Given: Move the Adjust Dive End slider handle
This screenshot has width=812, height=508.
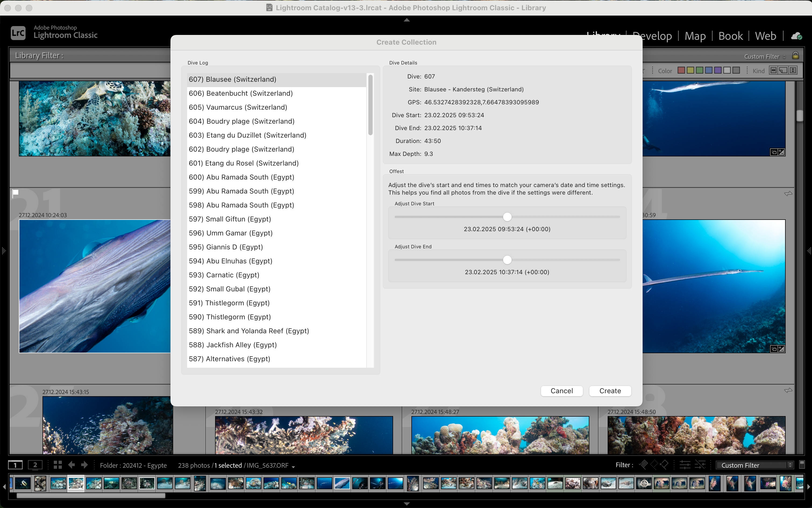Looking at the screenshot, I should 507,260.
